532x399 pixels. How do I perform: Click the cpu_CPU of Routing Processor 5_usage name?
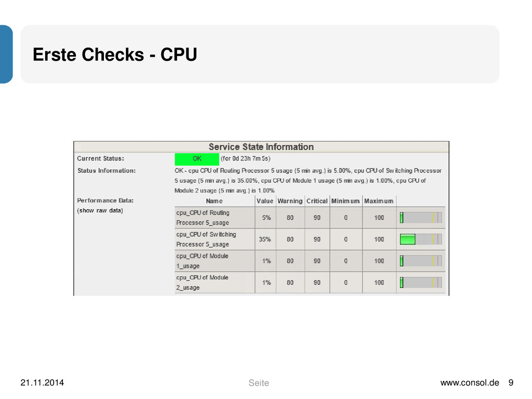point(203,218)
